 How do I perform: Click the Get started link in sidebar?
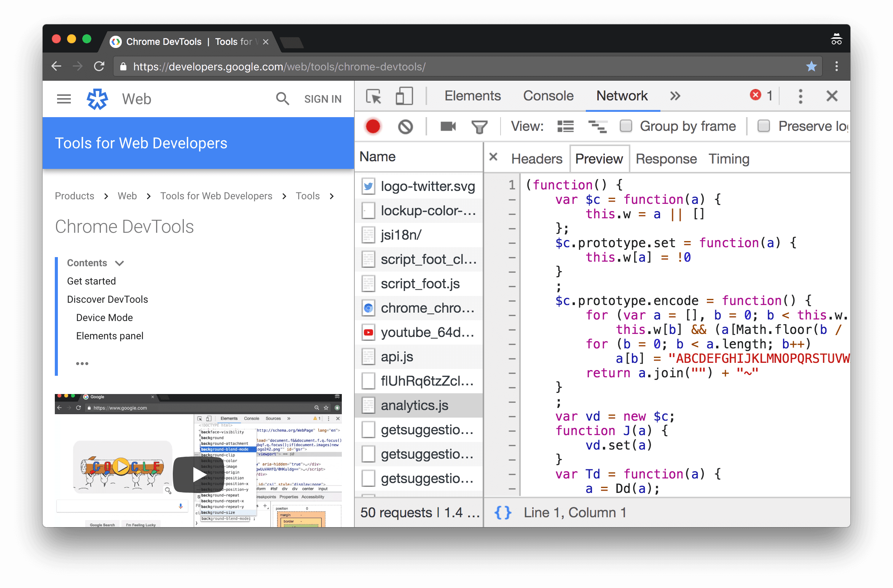pyautogui.click(x=91, y=281)
